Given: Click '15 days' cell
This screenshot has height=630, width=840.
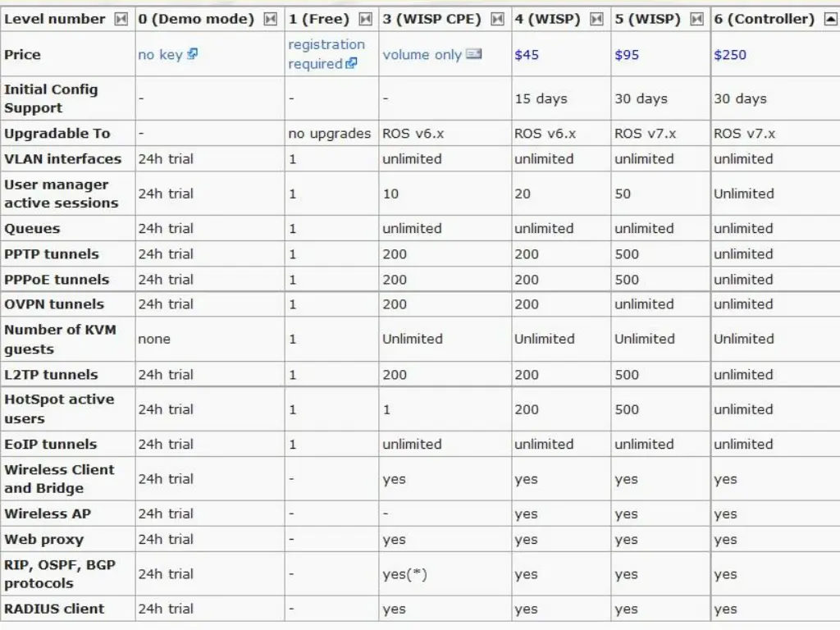Looking at the screenshot, I should point(541,98).
